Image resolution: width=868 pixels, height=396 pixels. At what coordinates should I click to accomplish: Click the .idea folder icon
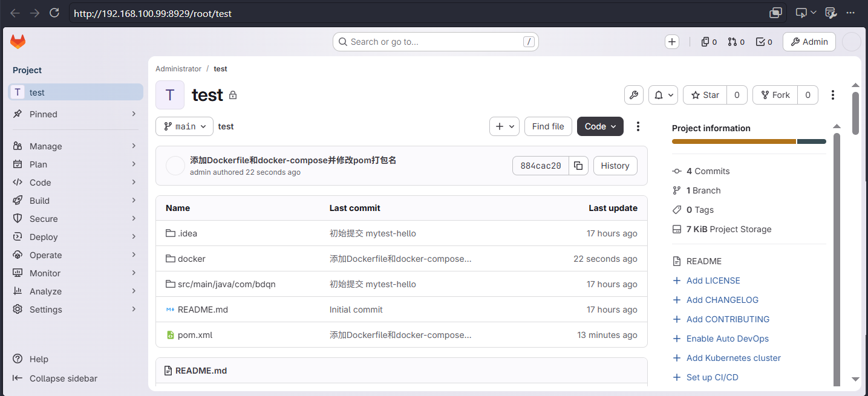(x=171, y=233)
